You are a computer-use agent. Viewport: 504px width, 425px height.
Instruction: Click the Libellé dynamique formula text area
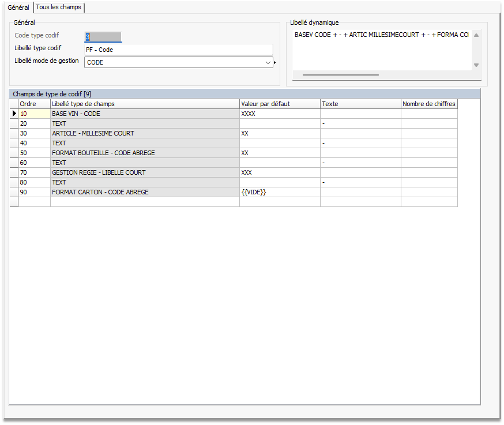(x=381, y=49)
